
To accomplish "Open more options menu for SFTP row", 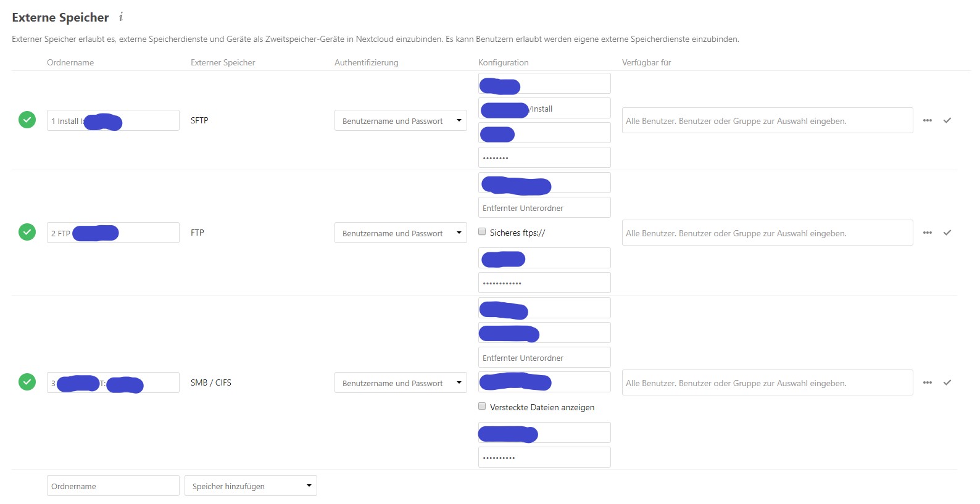I will (927, 120).
